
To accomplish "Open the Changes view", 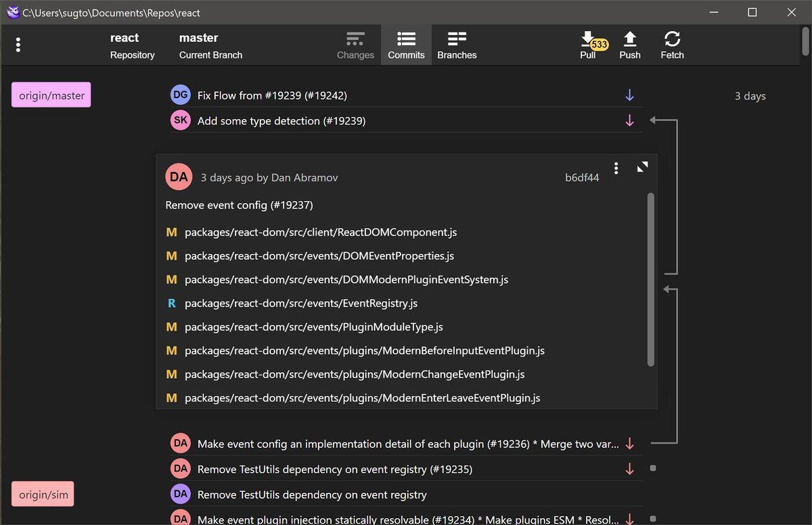I will pos(355,45).
